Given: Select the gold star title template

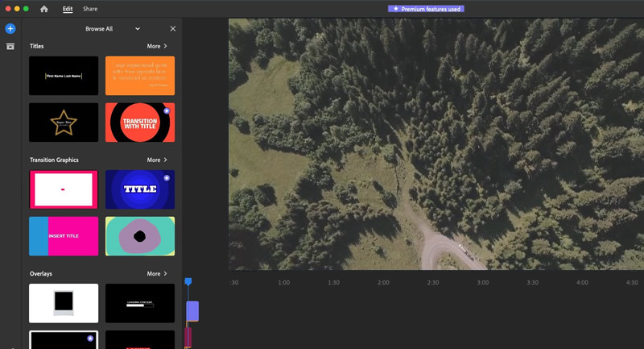Looking at the screenshot, I should [64, 123].
